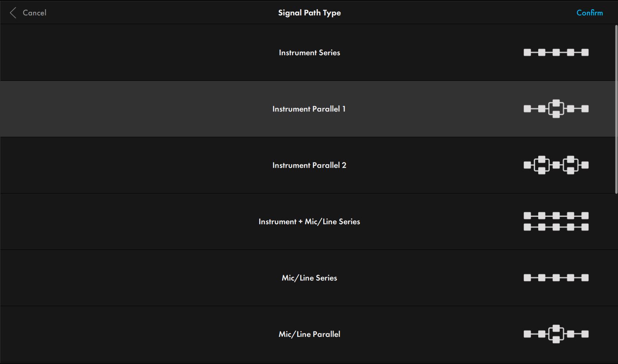Viewport: 618px width, 364px height.
Task: Click the Instrument Parallel 2 double-split icon
Action: [556, 165]
